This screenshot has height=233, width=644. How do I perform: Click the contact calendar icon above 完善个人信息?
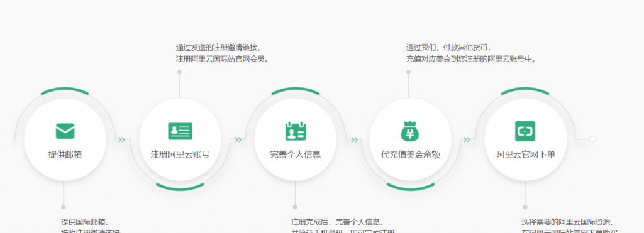point(296,131)
